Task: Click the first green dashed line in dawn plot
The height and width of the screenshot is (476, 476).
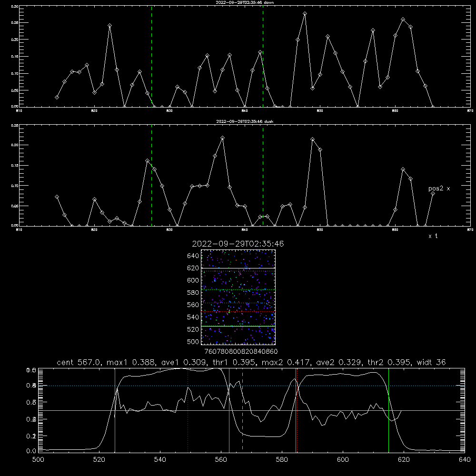Action: pyautogui.click(x=151, y=56)
